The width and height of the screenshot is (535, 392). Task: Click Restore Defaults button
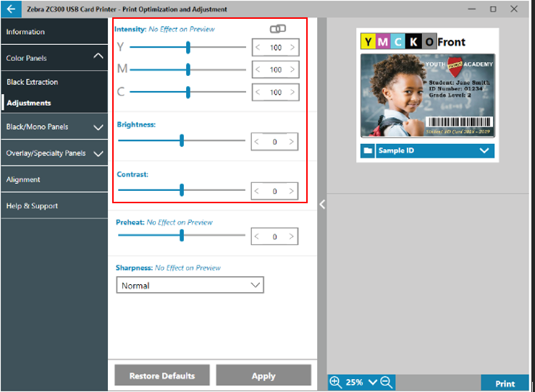click(162, 375)
